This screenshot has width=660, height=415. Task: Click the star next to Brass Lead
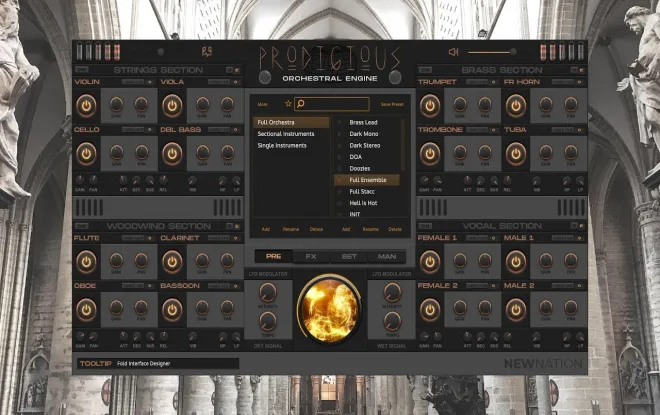tap(340, 122)
